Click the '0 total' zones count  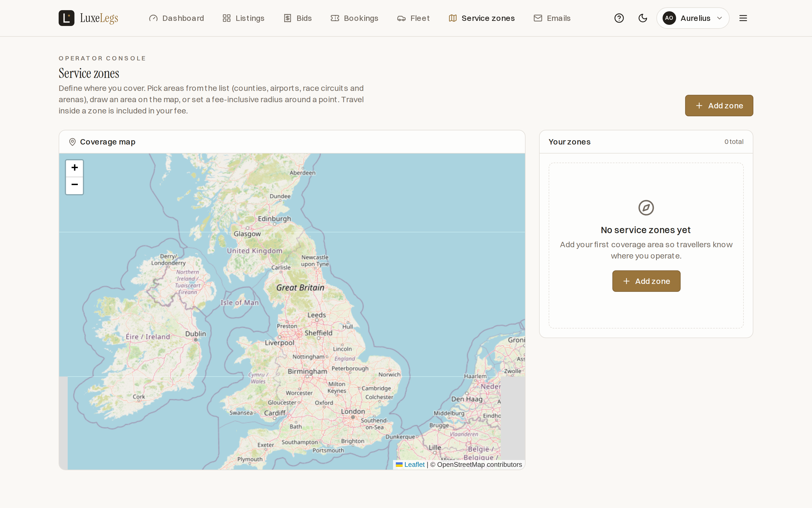(734, 142)
